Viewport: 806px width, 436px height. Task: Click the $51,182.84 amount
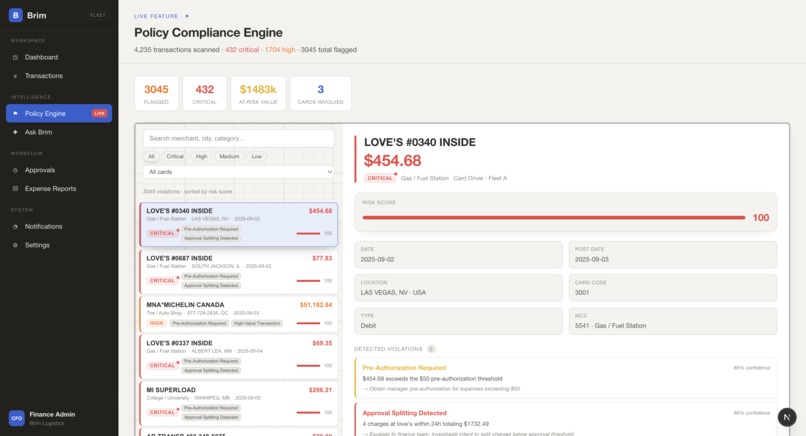316,305
